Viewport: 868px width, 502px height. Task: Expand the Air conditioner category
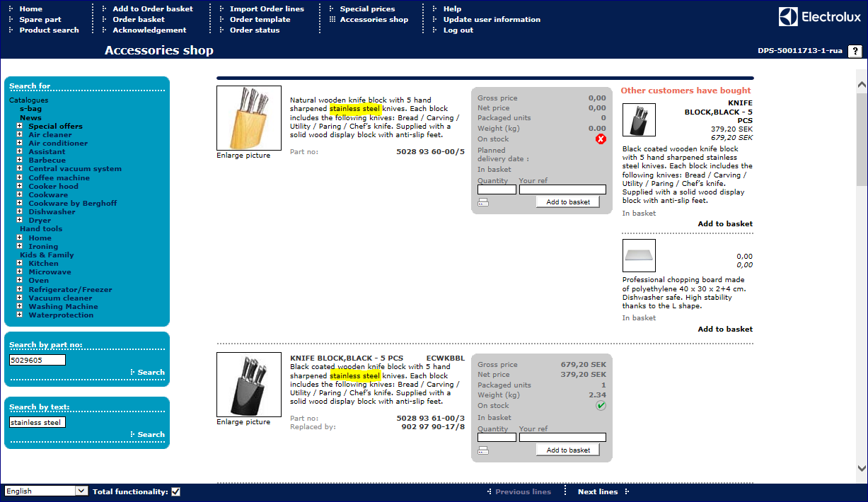point(20,143)
